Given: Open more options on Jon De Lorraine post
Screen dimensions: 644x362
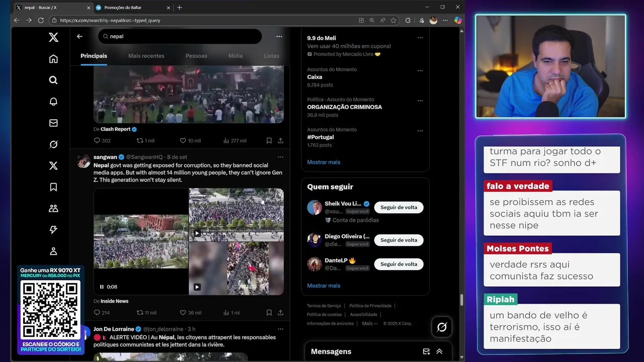Looking at the screenshot, I should (x=280, y=329).
